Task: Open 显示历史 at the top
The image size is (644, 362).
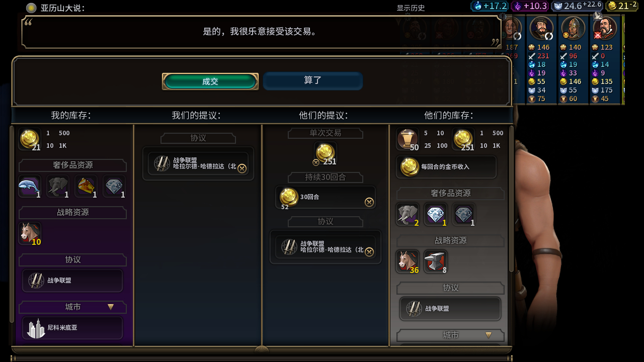Action: click(411, 8)
